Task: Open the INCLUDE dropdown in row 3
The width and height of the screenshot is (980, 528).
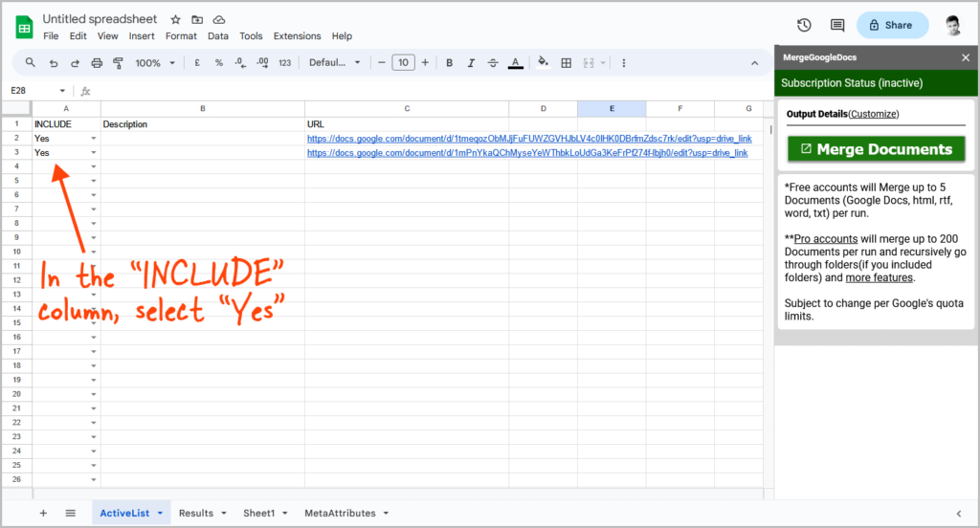Action: 94,152
